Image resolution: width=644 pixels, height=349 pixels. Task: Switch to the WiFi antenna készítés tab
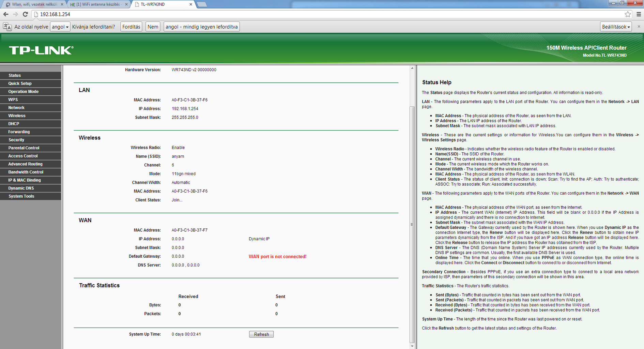[x=98, y=4]
